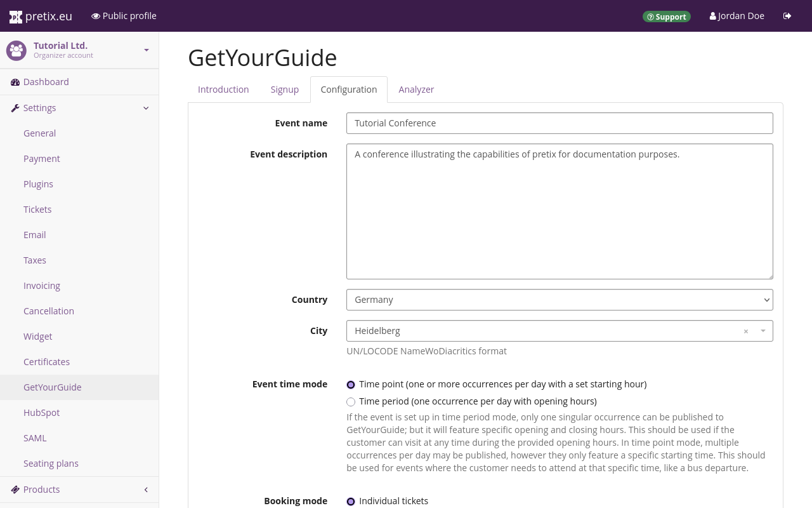Image resolution: width=812 pixels, height=508 pixels.
Task: Click the Event name input field
Action: coord(560,123)
